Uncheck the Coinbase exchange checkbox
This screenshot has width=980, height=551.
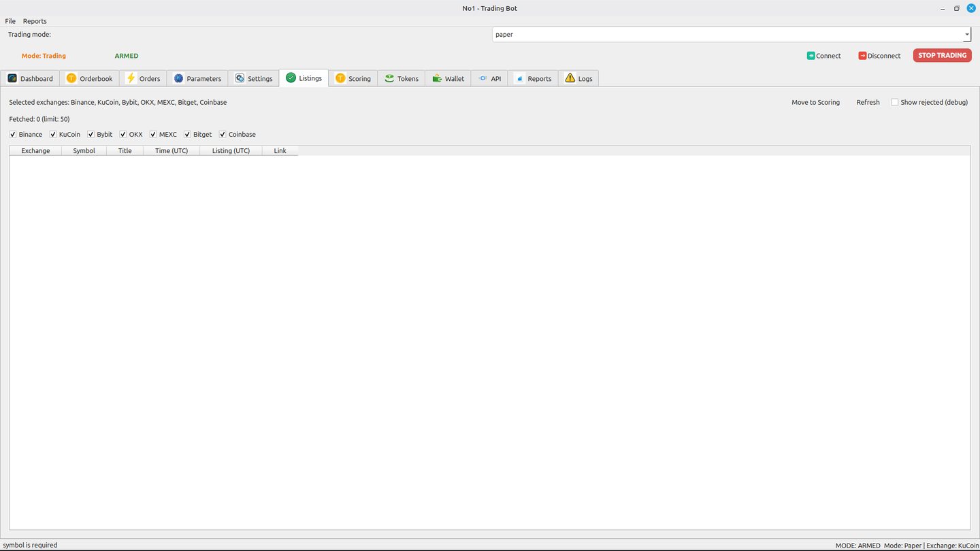coord(223,134)
